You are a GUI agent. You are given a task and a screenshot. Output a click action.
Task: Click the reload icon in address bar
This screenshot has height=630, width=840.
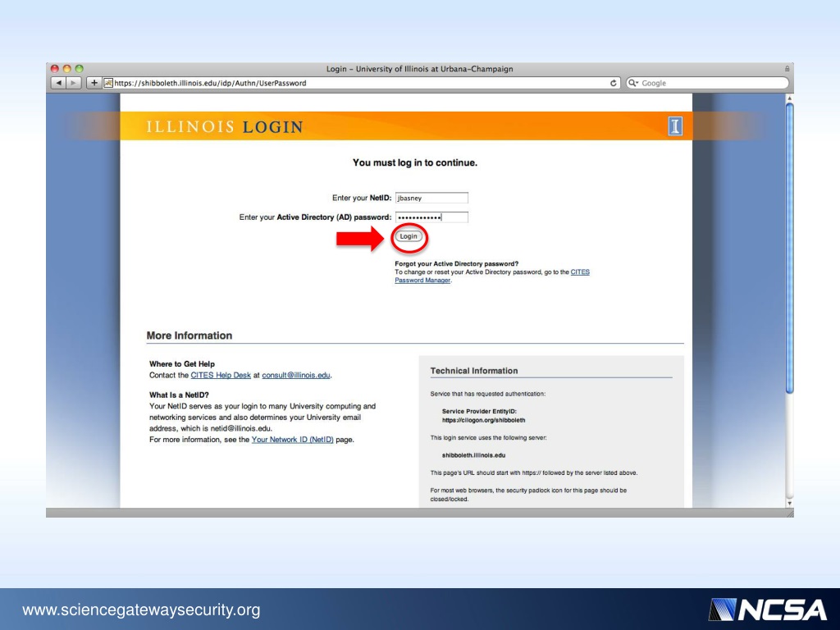tap(614, 83)
